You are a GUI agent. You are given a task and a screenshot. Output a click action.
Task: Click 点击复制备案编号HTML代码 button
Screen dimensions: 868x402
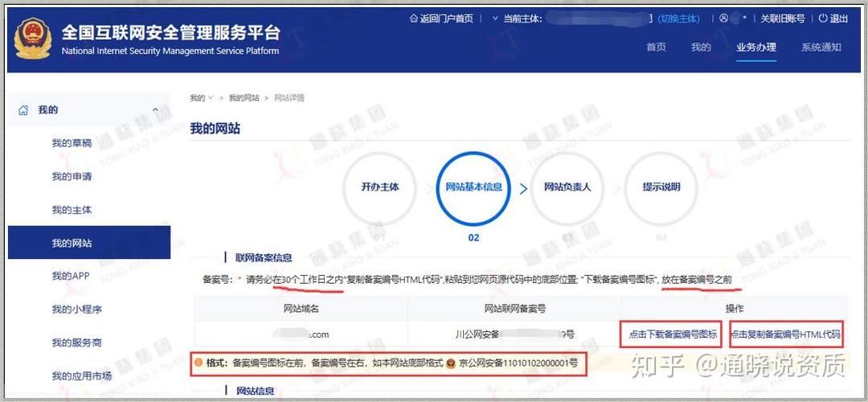tap(786, 334)
